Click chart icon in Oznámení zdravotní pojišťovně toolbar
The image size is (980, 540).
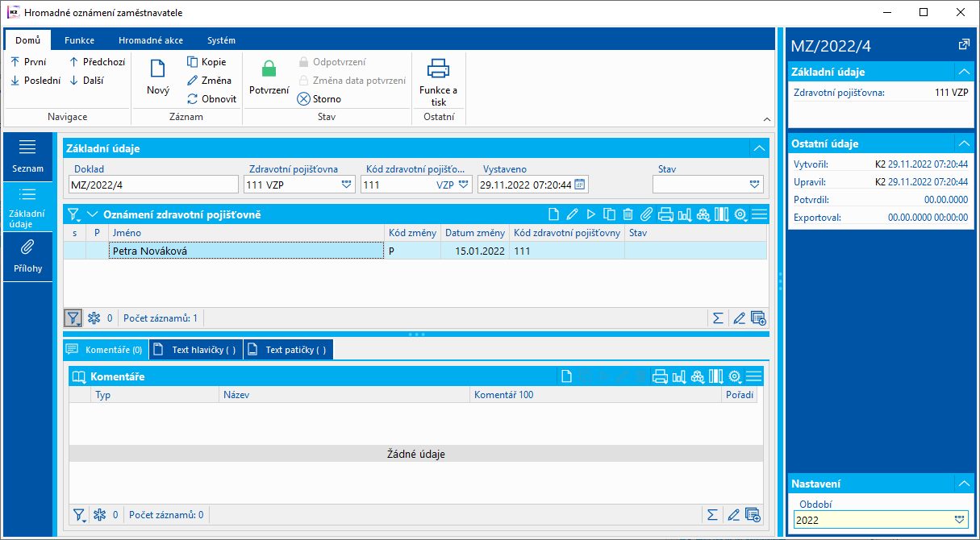[x=685, y=214]
